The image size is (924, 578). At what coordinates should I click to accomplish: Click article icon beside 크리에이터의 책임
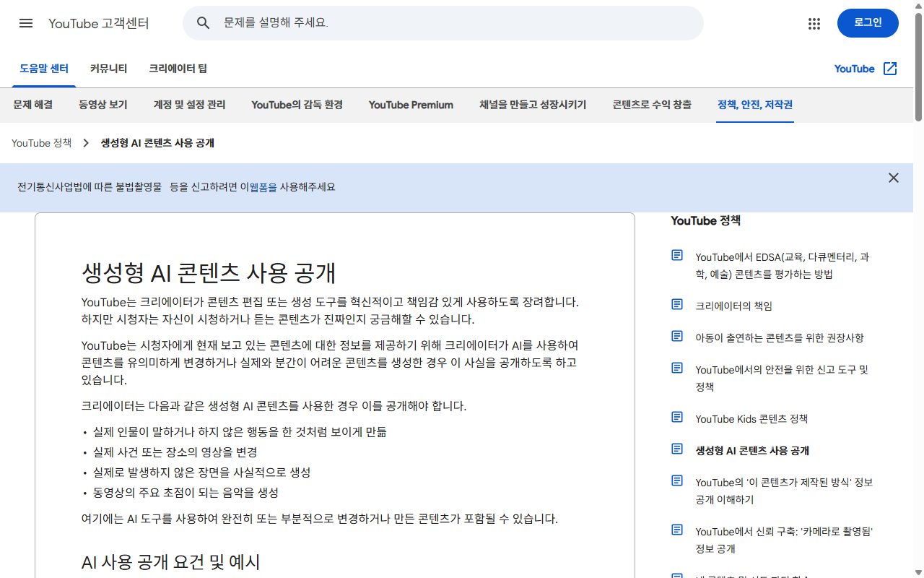[x=677, y=304]
